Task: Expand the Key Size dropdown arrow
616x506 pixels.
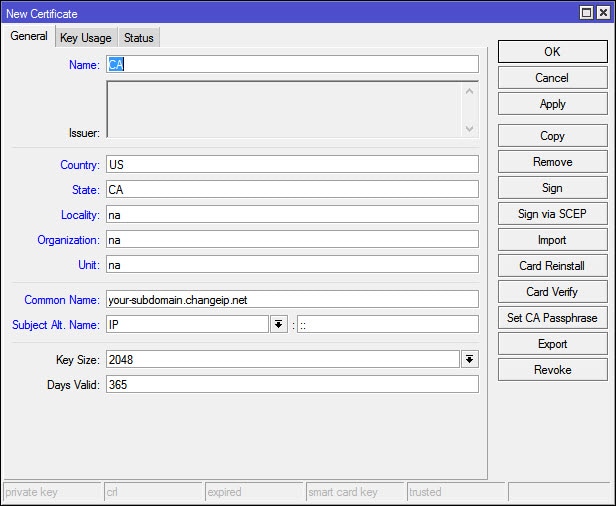Action: click(469, 359)
